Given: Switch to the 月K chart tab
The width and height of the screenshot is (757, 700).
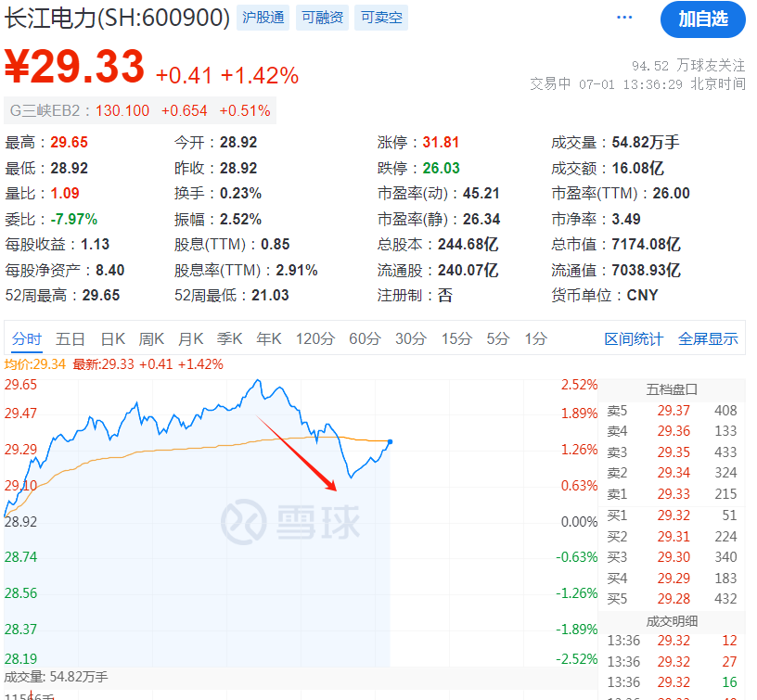Looking at the screenshot, I should (x=191, y=338).
